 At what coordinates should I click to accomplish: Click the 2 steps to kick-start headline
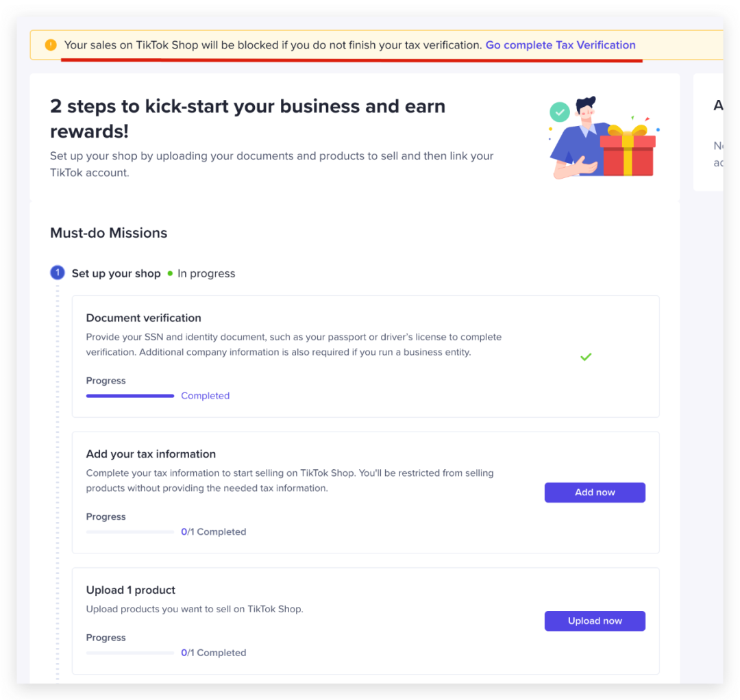(x=247, y=118)
